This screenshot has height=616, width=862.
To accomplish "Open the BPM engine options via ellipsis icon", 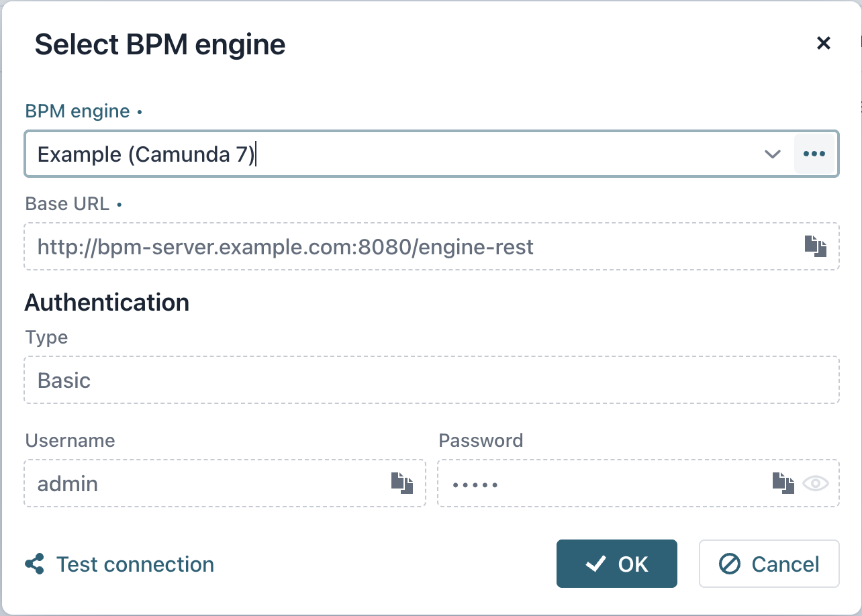I will [814, 154].
